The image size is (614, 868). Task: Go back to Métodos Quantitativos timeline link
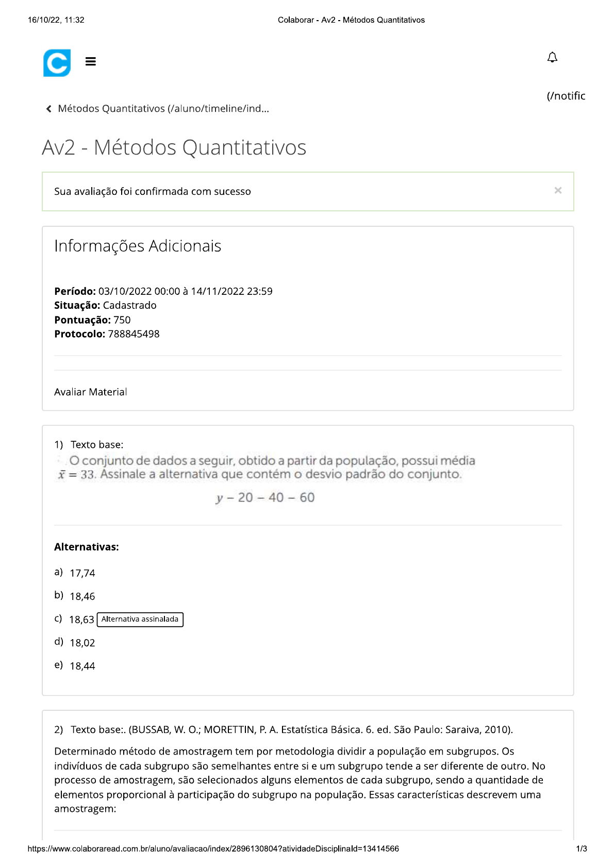pyautogui.click(x=163, y=109)
